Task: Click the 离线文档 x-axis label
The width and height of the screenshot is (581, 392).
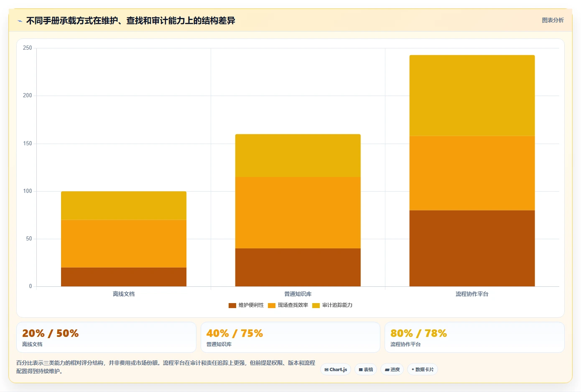Action: click(x=124, y=294)
